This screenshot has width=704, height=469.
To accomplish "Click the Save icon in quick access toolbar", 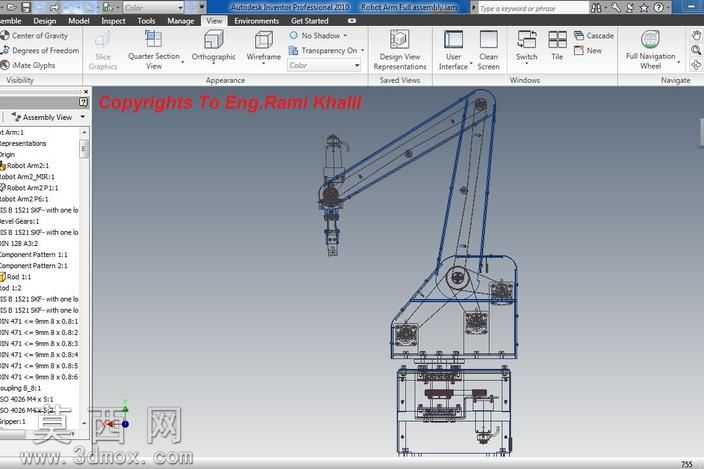I will [x=26, y=7].
